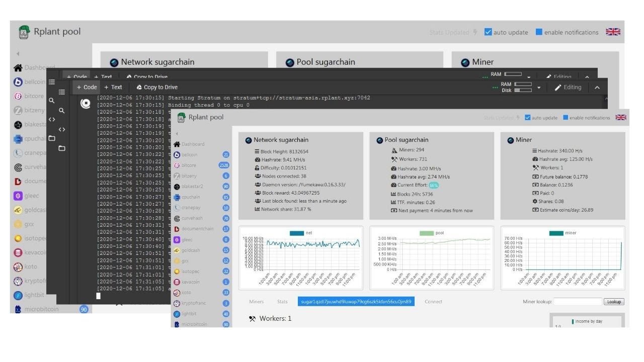Image resolution: width=644 pixels, height=362 pixels.
Task: Select blakestar2 icon in front Rplant sidebar
Action: pyautogui.click(x=177, y=187)
